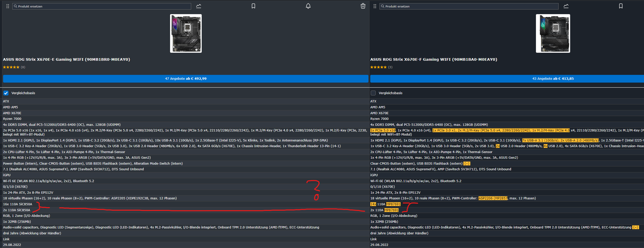The height and width of the screenshot is (248, 644).
Task: Click 'MP87691' in the 2x 110A row
Action: [391, 210]
